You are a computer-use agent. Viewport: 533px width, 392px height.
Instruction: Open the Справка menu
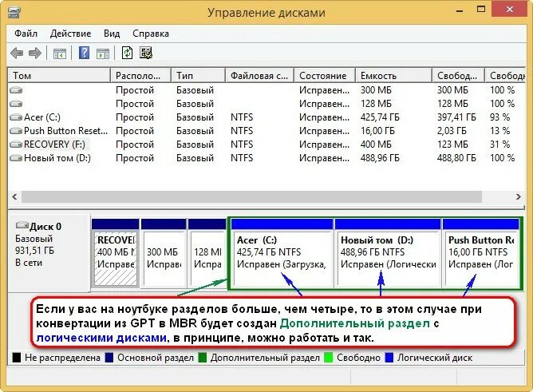point(151,34)
